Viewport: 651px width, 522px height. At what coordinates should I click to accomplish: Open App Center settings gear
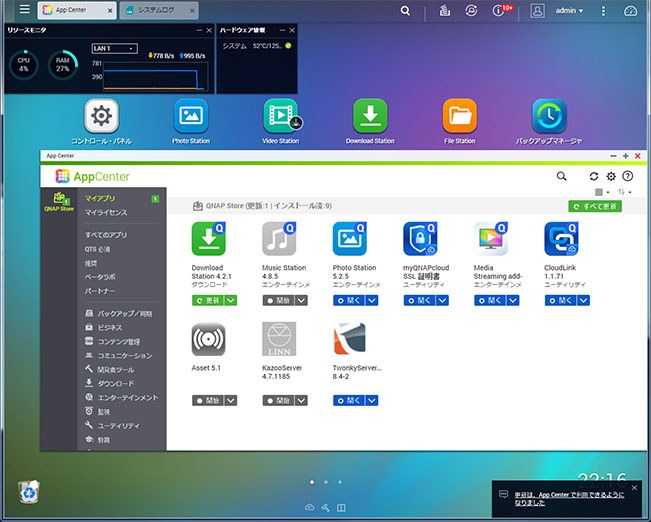(x=611, y=176)
